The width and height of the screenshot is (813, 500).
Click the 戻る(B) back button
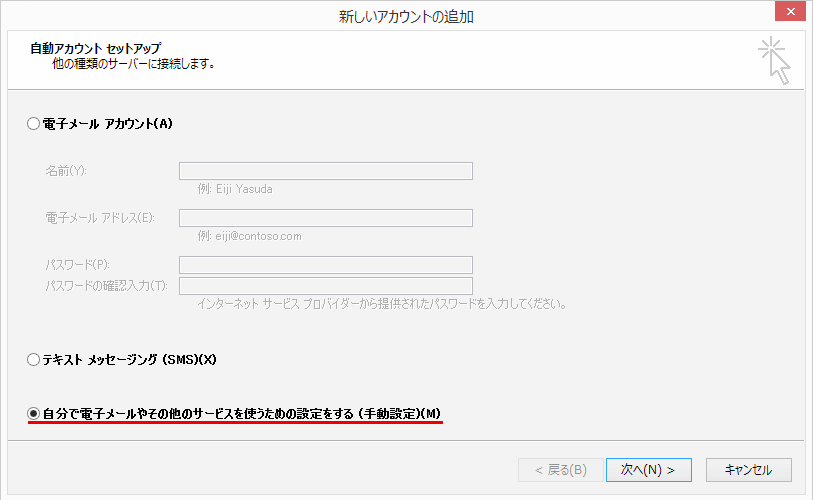[560, 470]
